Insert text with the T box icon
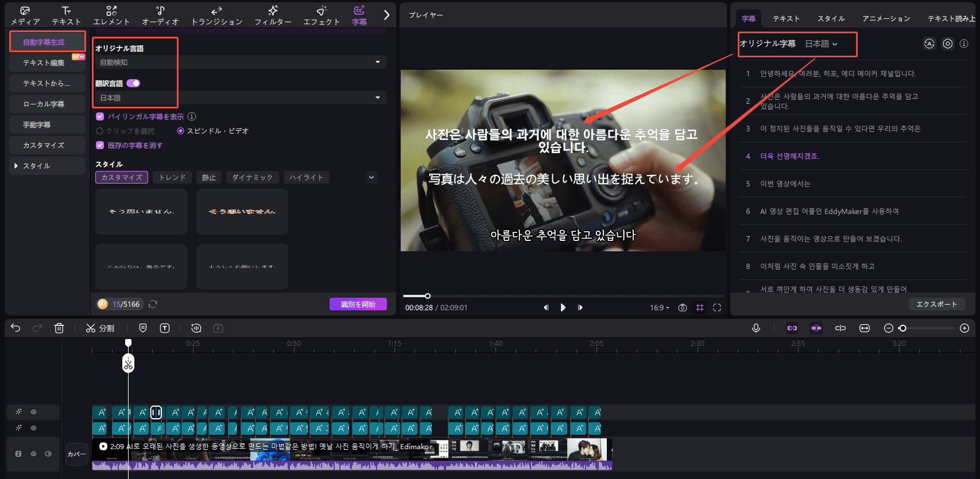This screenshot has height=479, width=980. coord(165,328)
